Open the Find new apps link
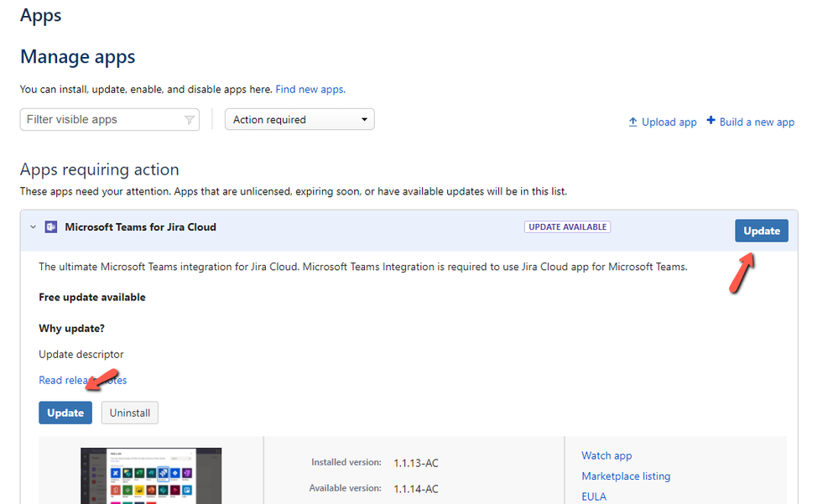 [310, 89]
